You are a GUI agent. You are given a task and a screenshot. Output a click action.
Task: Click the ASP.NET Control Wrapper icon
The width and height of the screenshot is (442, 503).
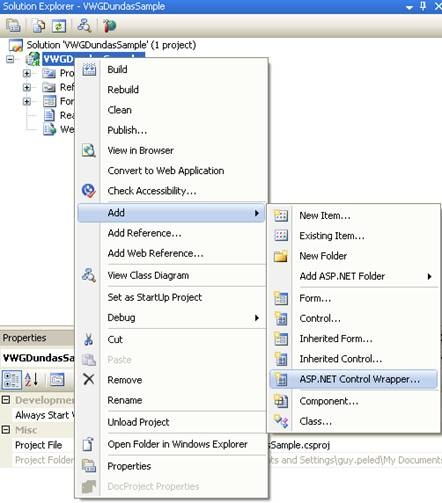281,379
